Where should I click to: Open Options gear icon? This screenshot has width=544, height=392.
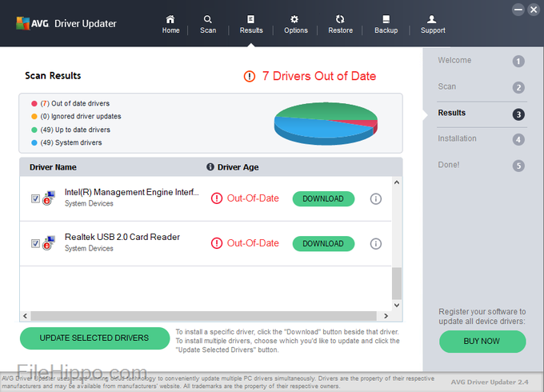[295, 19]
